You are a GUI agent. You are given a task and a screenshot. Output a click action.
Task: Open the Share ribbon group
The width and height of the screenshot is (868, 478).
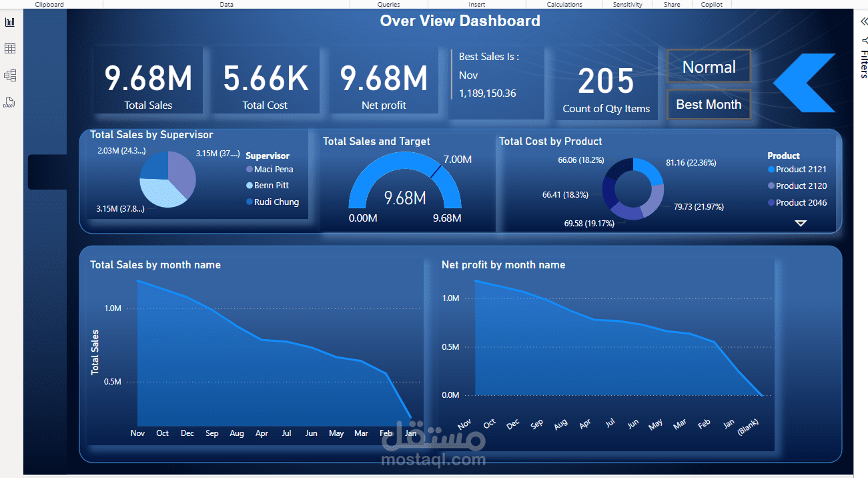click(672, 4)
